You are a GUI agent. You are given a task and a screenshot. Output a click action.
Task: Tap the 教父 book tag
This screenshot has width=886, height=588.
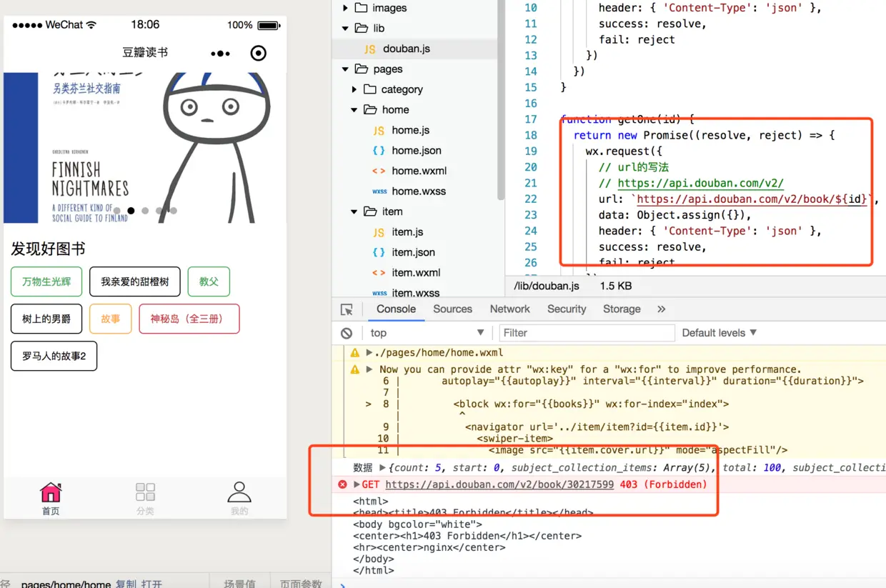coord(209,281)
